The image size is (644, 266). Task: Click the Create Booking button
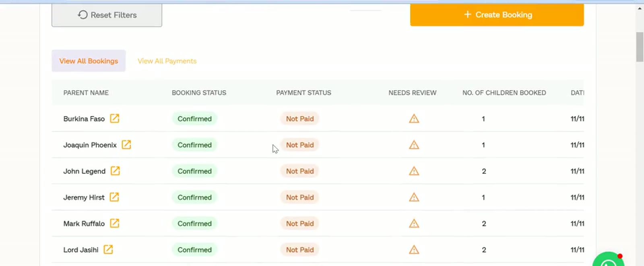pos(497,15)
